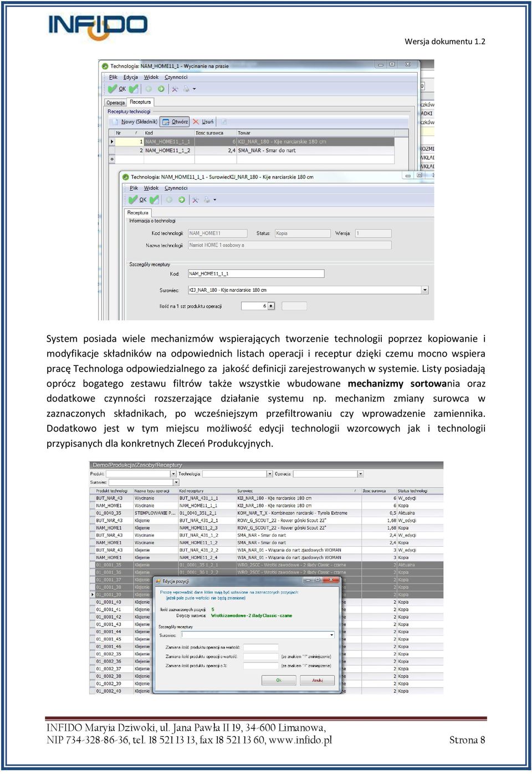Open Widok menu in Wycinanie na prasie window
Image resolution: width=532 pixels, height=774 pixels.
pos(151,77)
